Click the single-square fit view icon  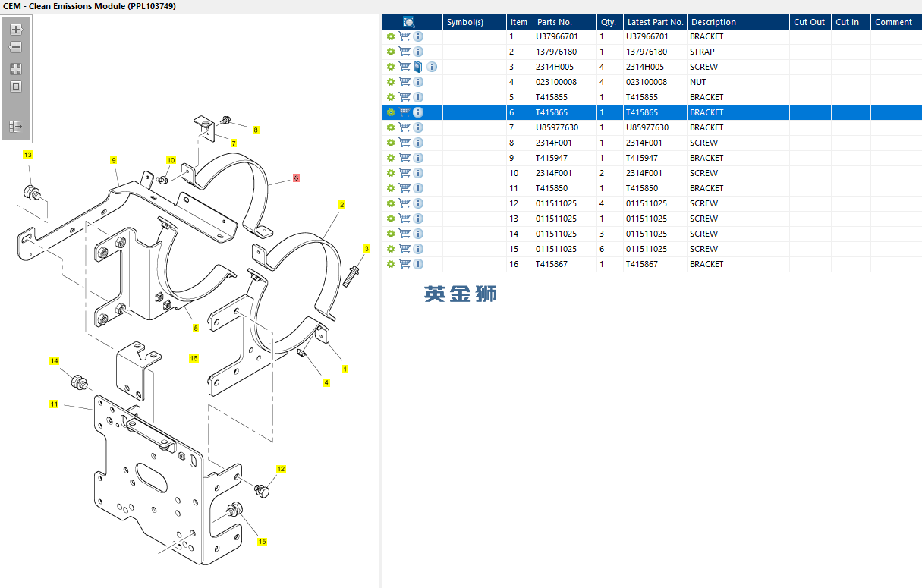coord(16,86)
